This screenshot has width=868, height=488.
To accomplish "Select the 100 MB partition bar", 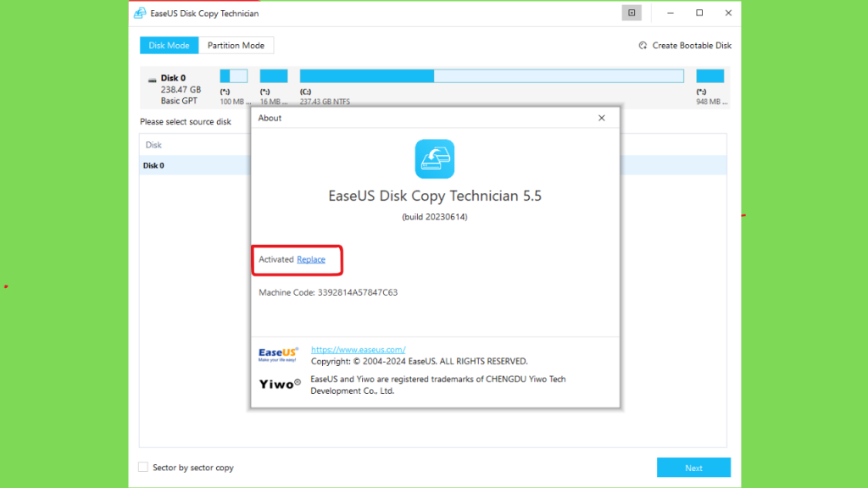I will pyautogui.click(x=234, y=75).
